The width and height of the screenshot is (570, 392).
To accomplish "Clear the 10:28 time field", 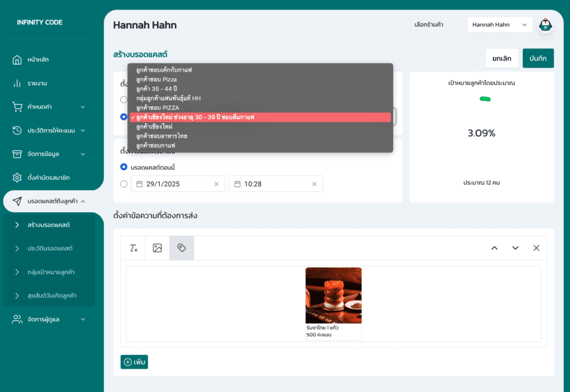I will tap(314, 184).
